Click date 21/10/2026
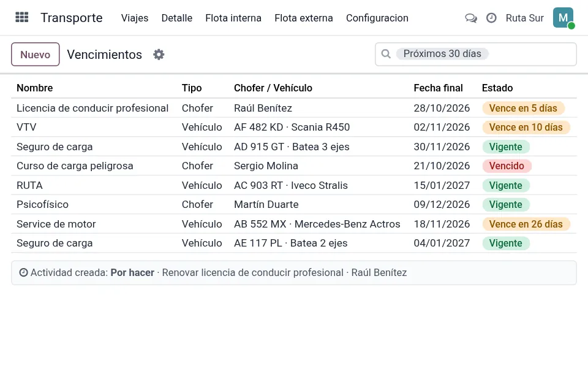The width and height of the screenshot is (588, 368). coord(442,166)
